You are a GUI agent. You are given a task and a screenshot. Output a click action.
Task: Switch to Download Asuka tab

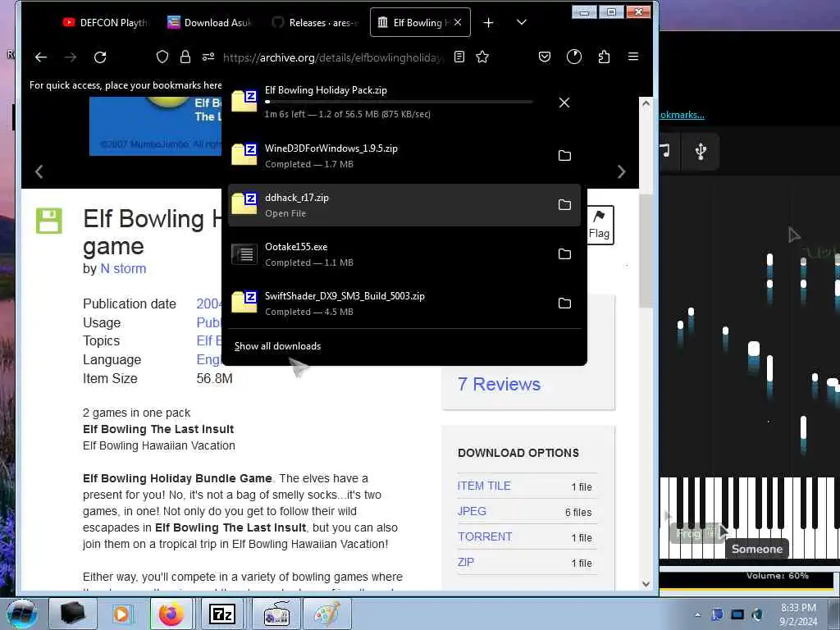(x=209, y=22)
